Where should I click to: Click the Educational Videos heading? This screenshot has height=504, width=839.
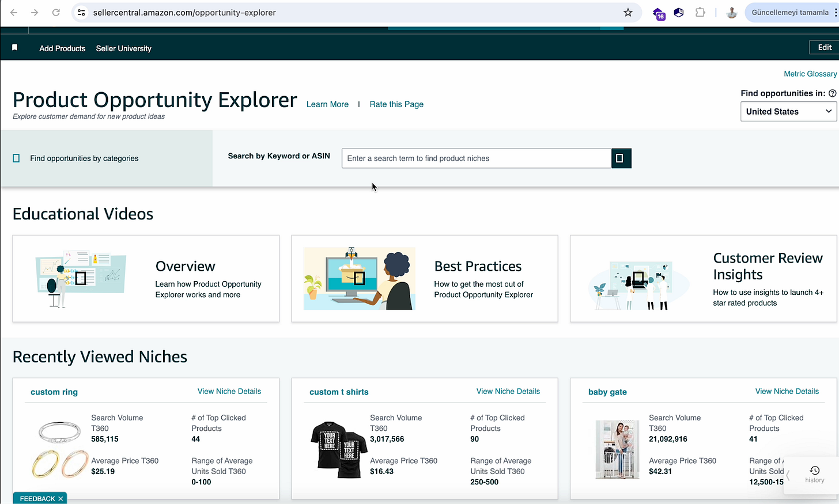coord(83,214)
